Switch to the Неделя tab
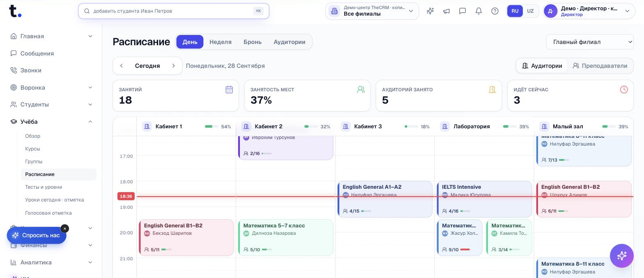Image resolution: width=644 pixels, height=278 pixels. 221,42
